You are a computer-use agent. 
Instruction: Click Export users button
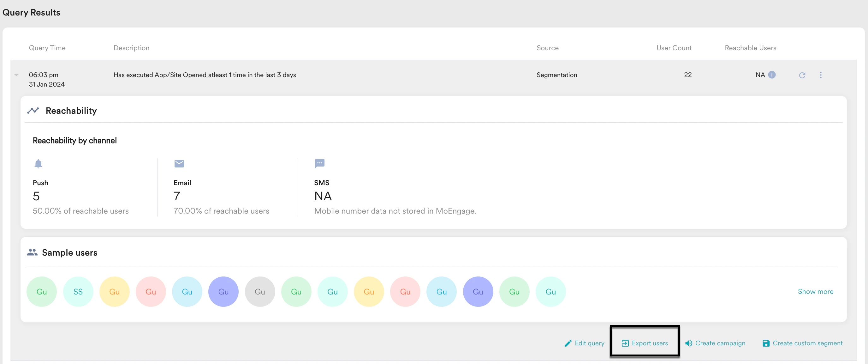click(644, 343)
